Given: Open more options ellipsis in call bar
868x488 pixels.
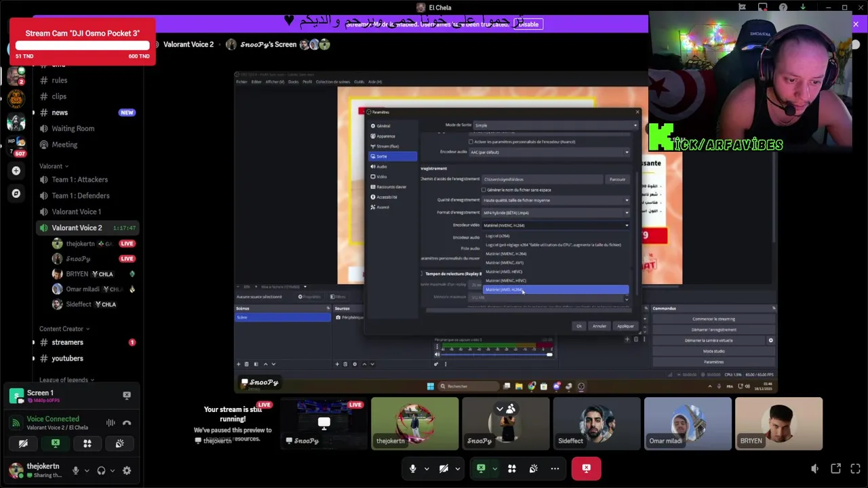Looking at the screenshot, I should click(555, 468).
